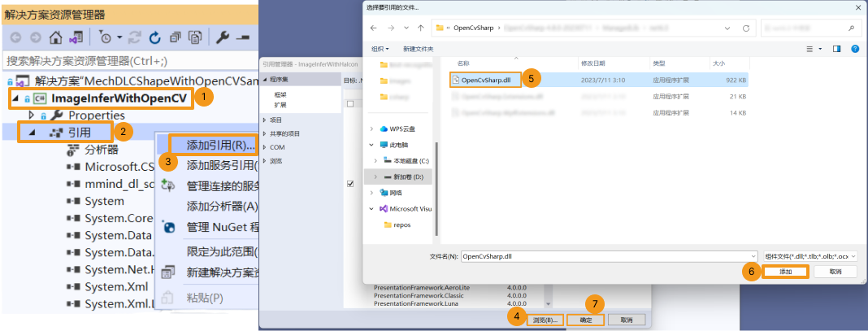Choose 新建解决方案资源管理器视图 menu entry
The height and width of the screenshot is (331, 868).
[222, 272]
